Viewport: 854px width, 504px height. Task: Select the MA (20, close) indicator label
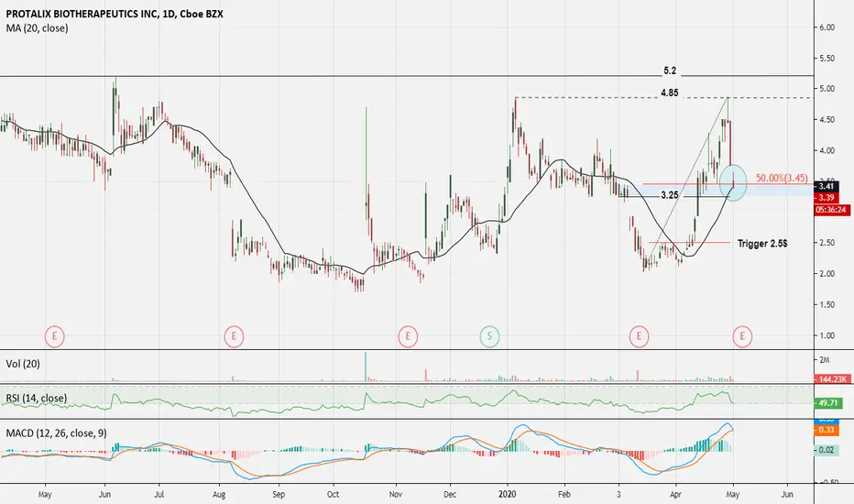(x=37, y=28)
